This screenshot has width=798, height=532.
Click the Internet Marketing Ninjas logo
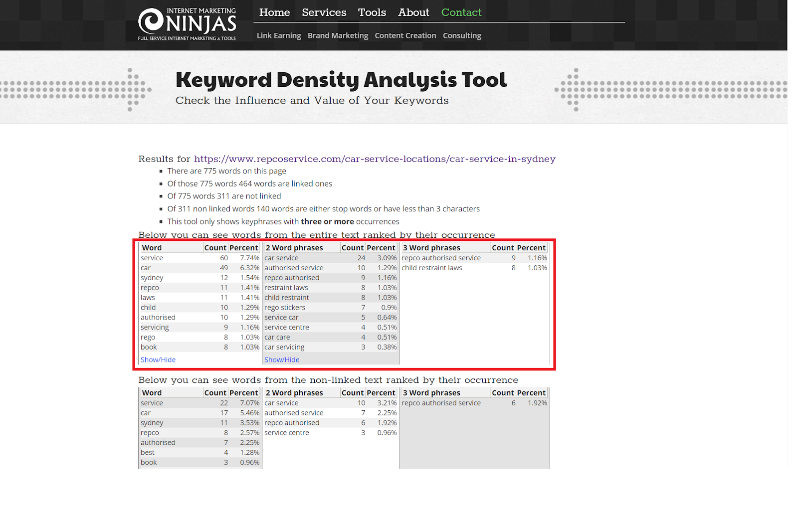(187, 24)
